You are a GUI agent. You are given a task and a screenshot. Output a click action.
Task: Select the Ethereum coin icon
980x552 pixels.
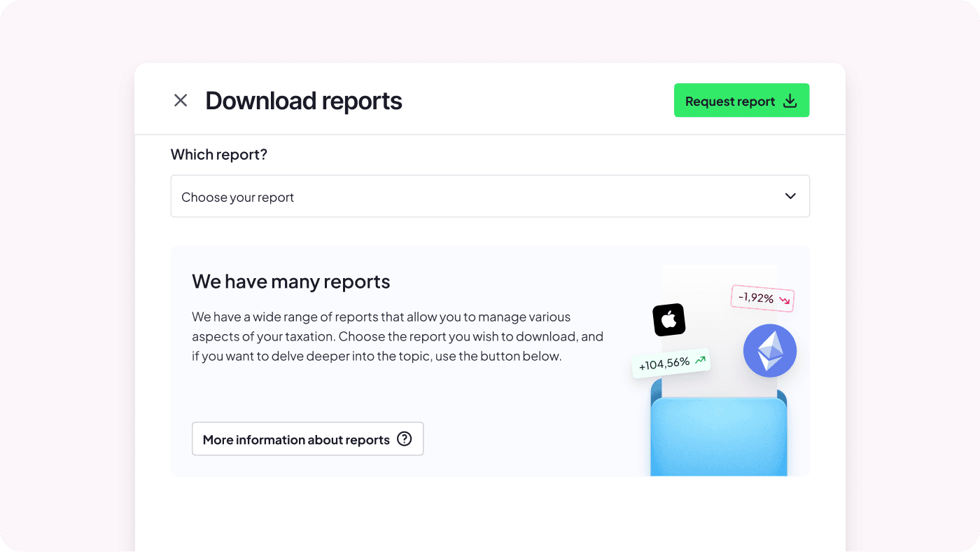coord(769,350)
